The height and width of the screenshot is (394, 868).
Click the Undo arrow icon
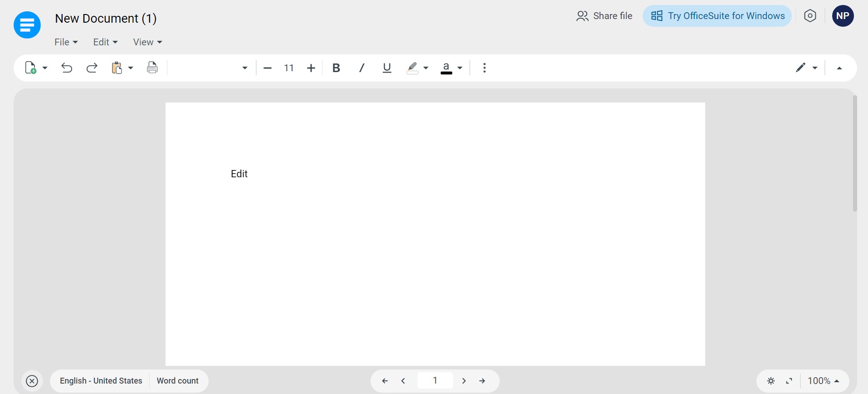67,68
